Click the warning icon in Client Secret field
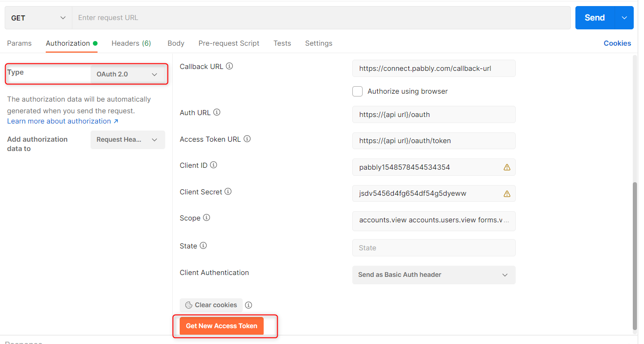Screen dimensions: 644x344 [x=507, y=193]
